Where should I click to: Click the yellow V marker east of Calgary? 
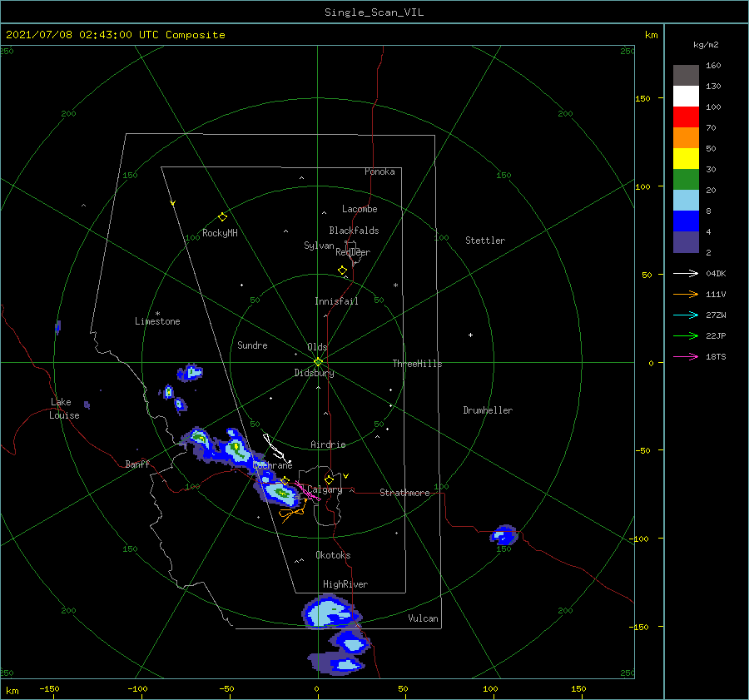[345, 476]
